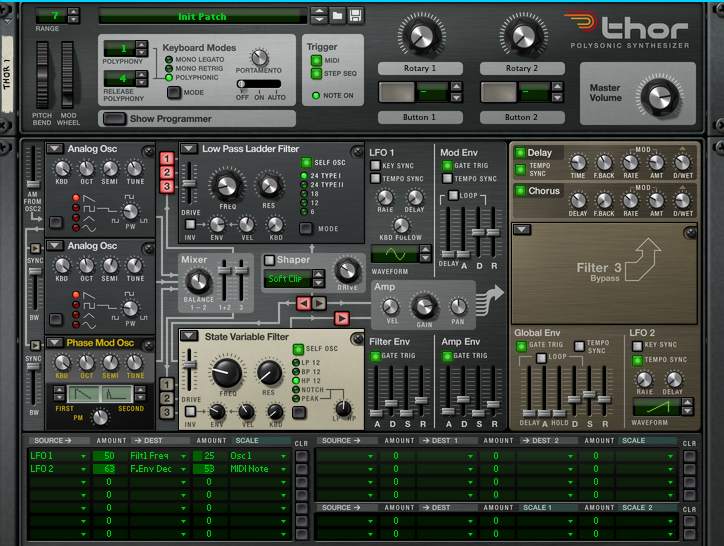
Task: Remove the Filter 3 Bypass module
Action: (x=690, y=233)
